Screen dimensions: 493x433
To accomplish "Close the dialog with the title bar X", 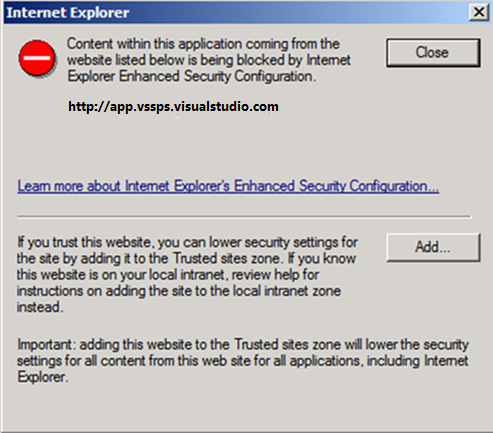I will click(479, 12).
